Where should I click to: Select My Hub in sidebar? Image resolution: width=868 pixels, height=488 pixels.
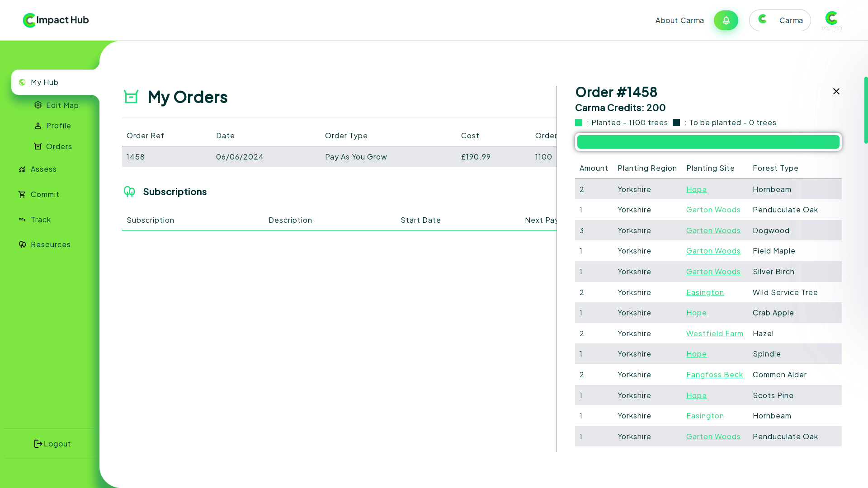click(x=44, y=82)
